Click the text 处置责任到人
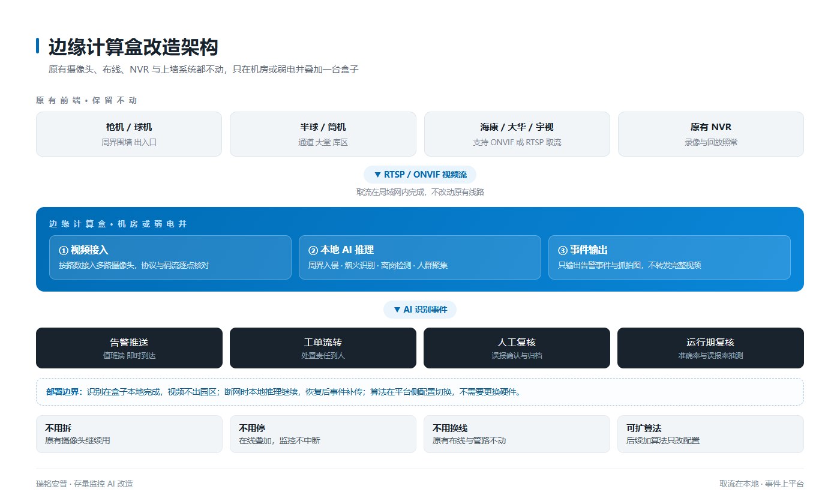Viewport: 840px width, 504px height. [323, 356]
